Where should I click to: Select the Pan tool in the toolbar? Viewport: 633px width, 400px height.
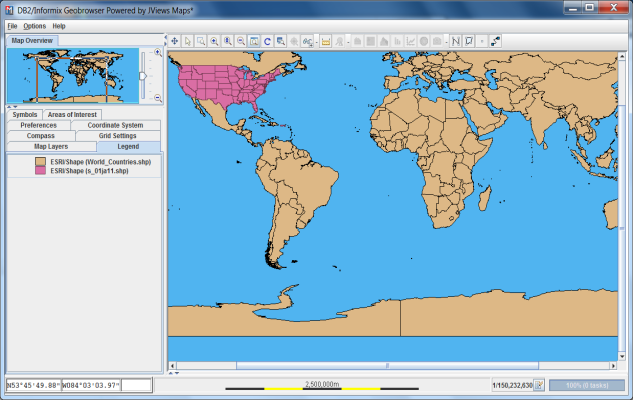coord(175,41)
